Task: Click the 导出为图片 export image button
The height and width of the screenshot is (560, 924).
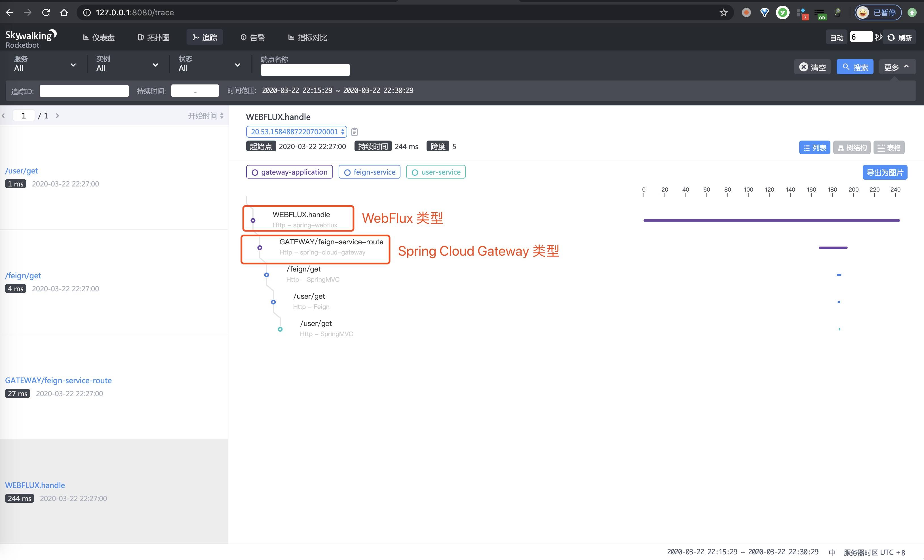Action: coord(885,172)
